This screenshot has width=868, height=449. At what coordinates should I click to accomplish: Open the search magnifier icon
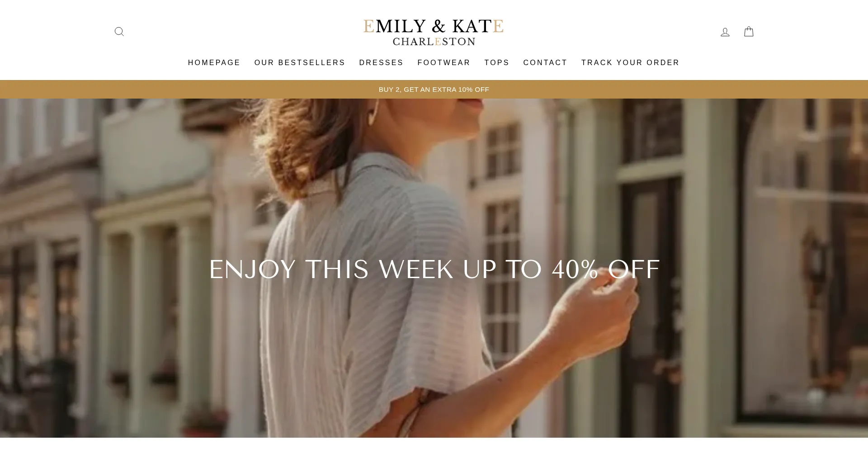tap(119, 32)
